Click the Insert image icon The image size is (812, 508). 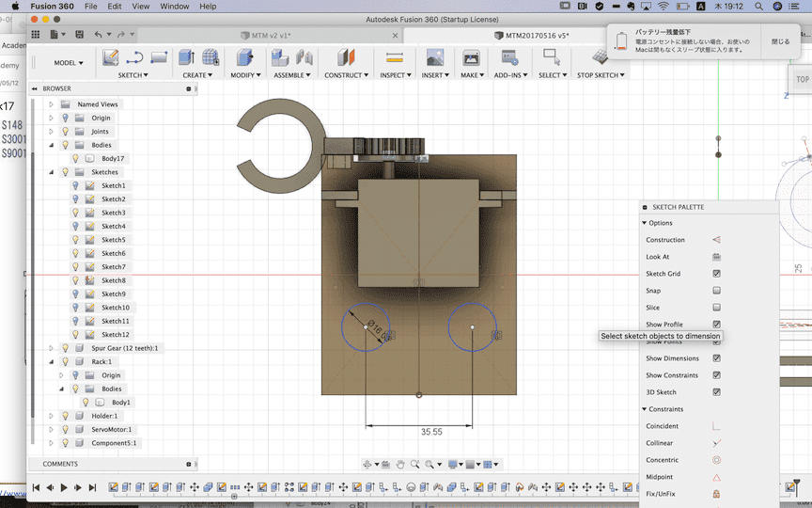pyautogui.click(x=434, y=58)
